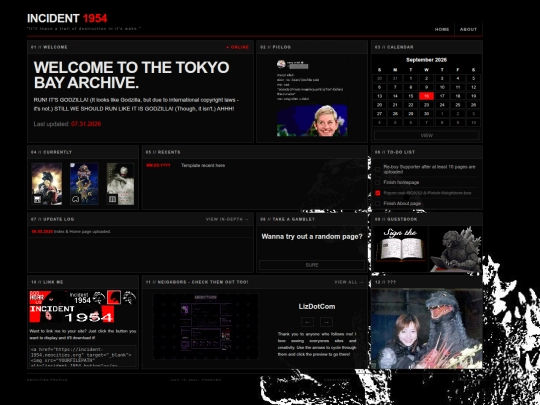Click the 'September 2026' calendar heading

pyautogui.click(x=426, y=60)
